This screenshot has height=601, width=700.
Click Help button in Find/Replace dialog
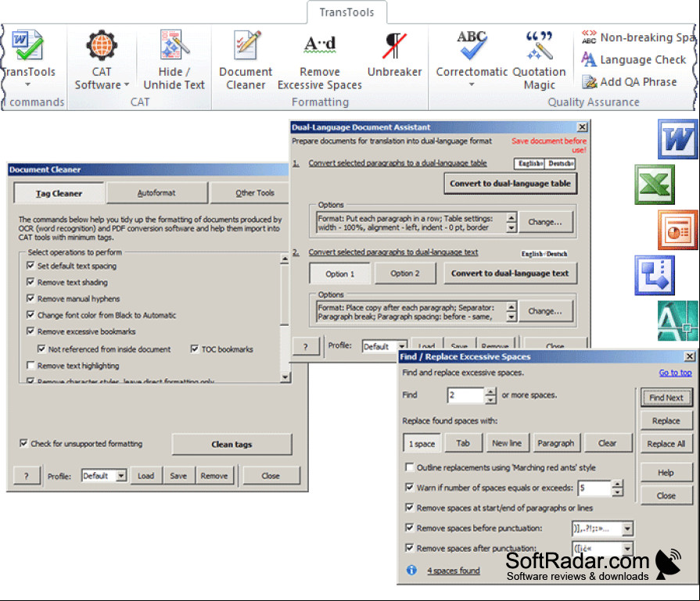coord(666,473)
